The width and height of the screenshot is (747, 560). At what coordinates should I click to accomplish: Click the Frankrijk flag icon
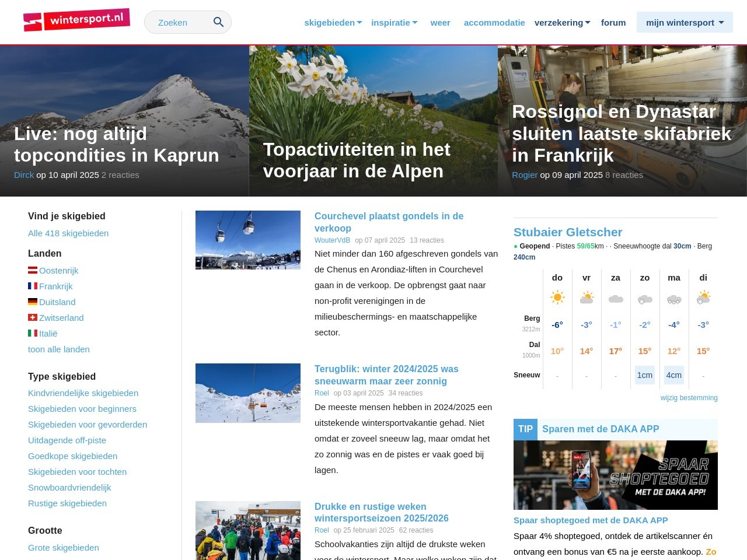(x=33, y=286)
